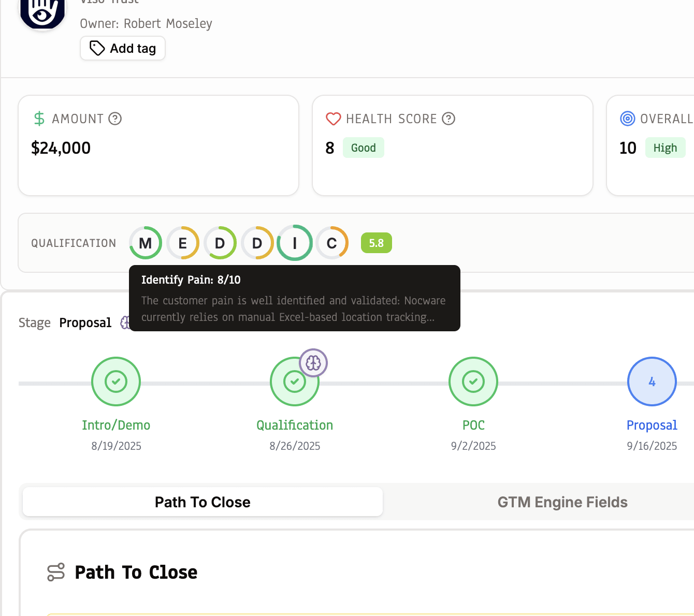Click the 8/19/2025 date

(x=116, y=446)
